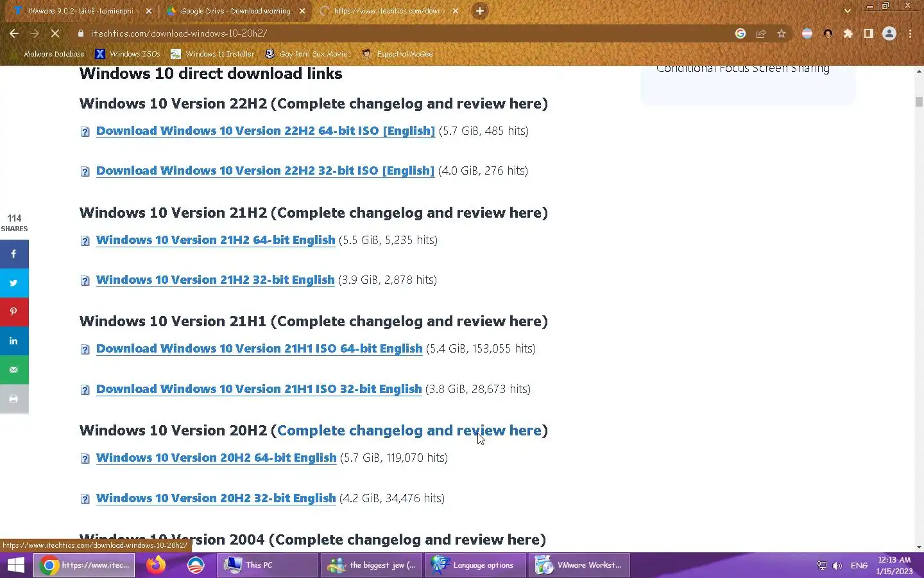
Task: Send page by email sidebar button
Action: [14, 370]
